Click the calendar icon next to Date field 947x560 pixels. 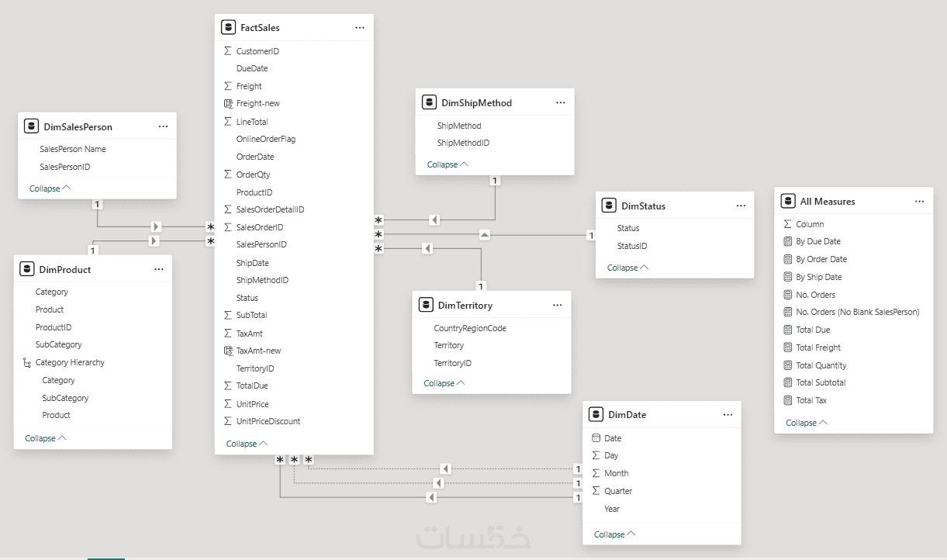click(x=596, y=438)
